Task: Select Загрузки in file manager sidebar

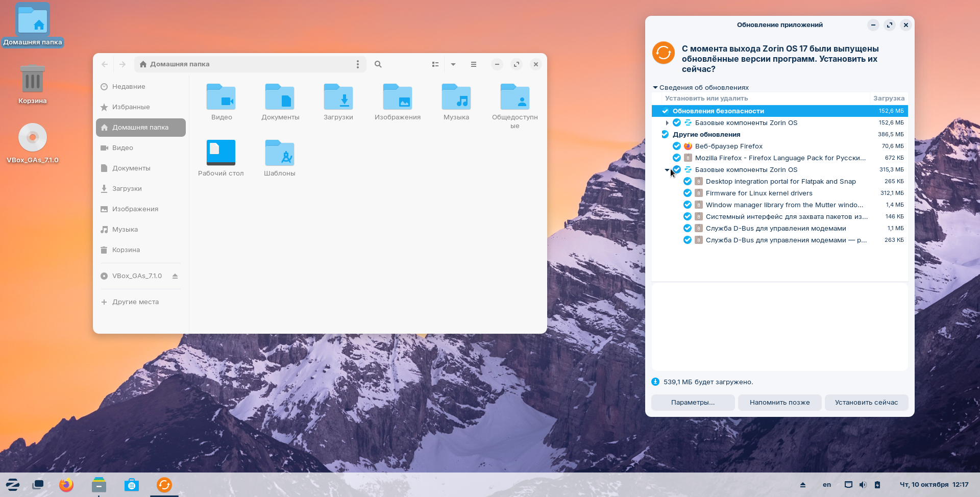Action: point(141,189)
